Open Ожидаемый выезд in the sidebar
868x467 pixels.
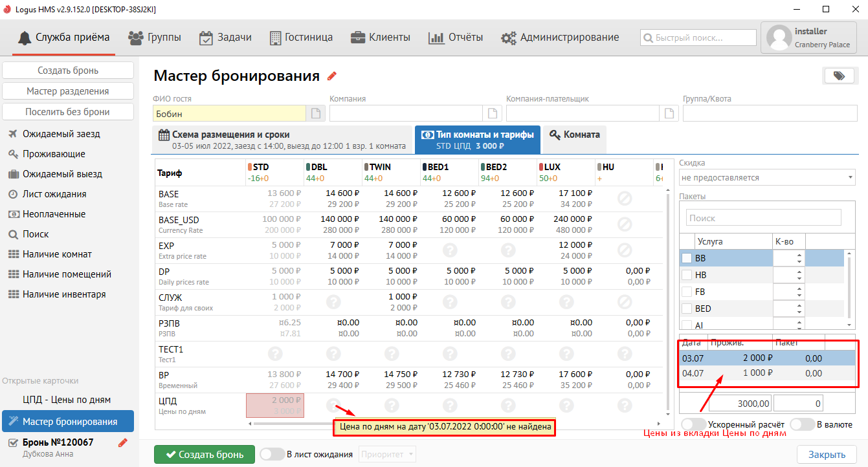click(x=62, y=174)
